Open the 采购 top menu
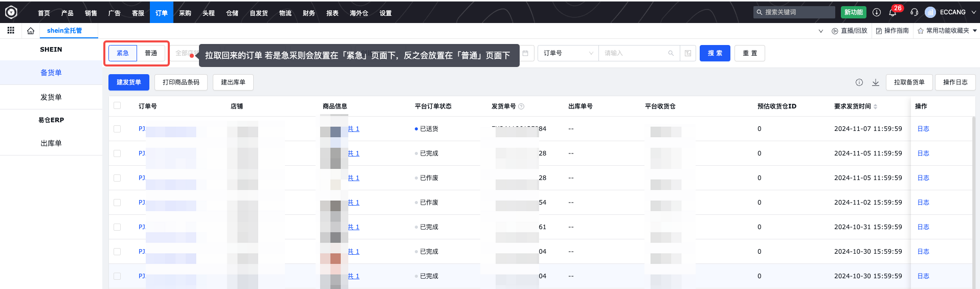980x289 pixels. (x=185, y=13)
